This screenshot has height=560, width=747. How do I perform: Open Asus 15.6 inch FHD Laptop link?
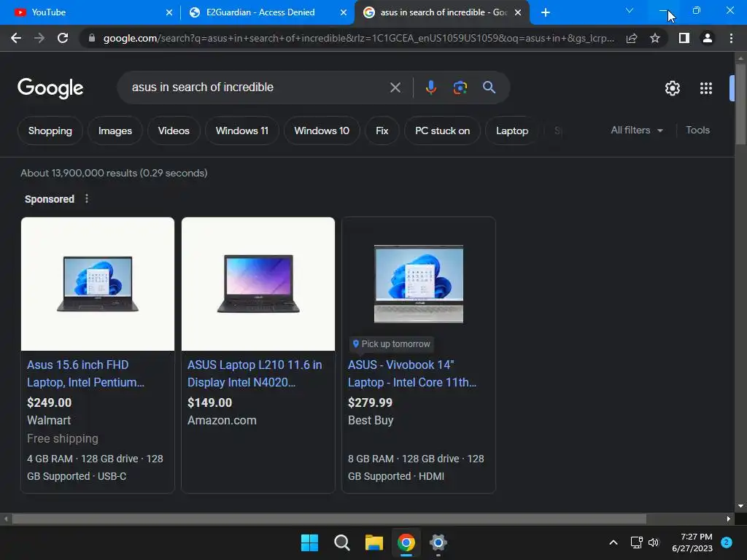[x=86, y=373]
